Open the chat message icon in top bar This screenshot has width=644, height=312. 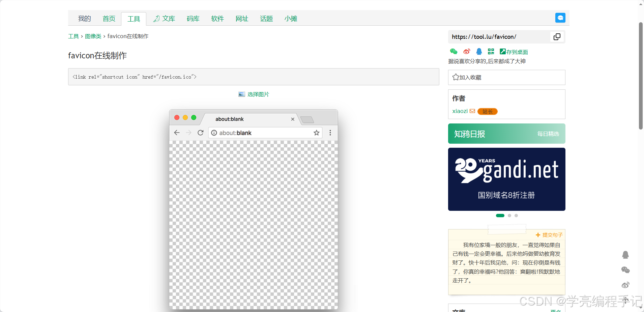click(560, 18)
